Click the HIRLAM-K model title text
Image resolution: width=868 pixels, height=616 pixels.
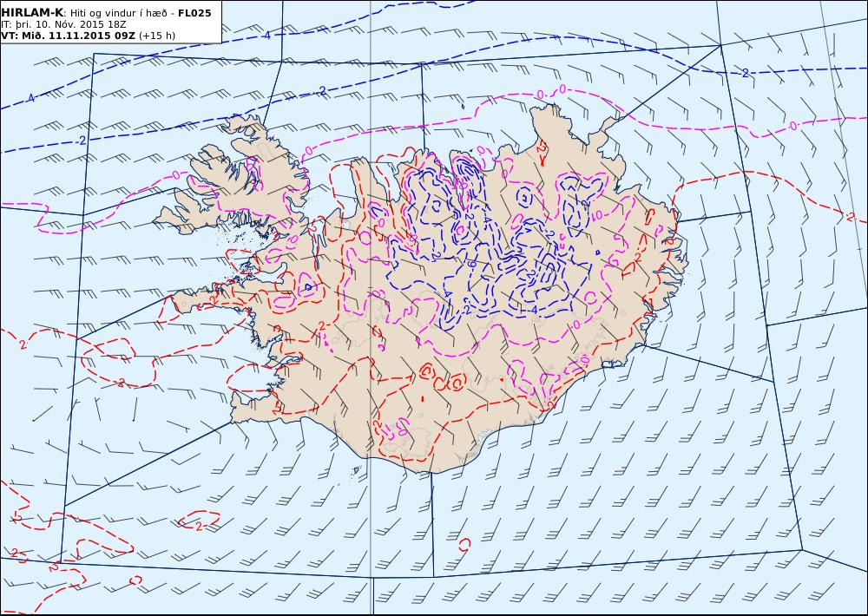[33, 13]
